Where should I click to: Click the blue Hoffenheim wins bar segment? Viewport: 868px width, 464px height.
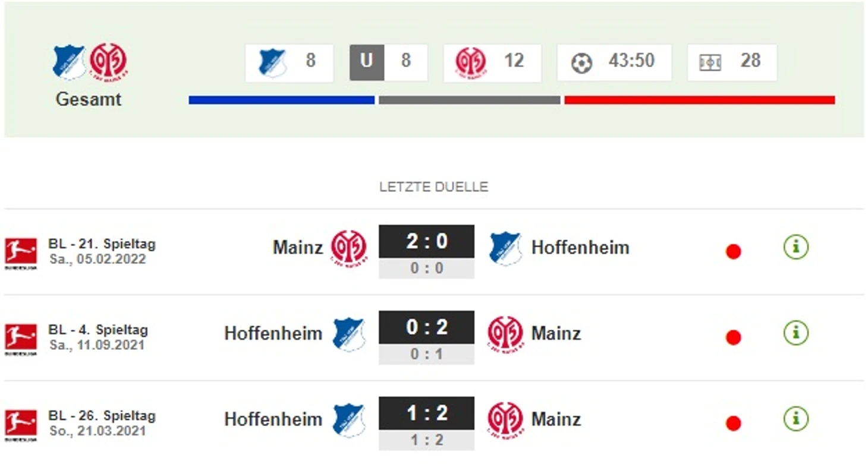[282, 100]
